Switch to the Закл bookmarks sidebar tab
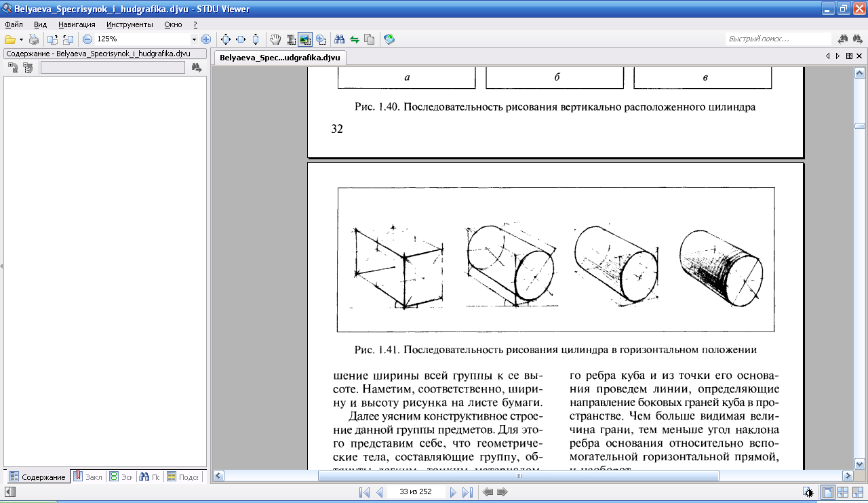The height and width of the screenshot is (503, 868). pos(89,477)
